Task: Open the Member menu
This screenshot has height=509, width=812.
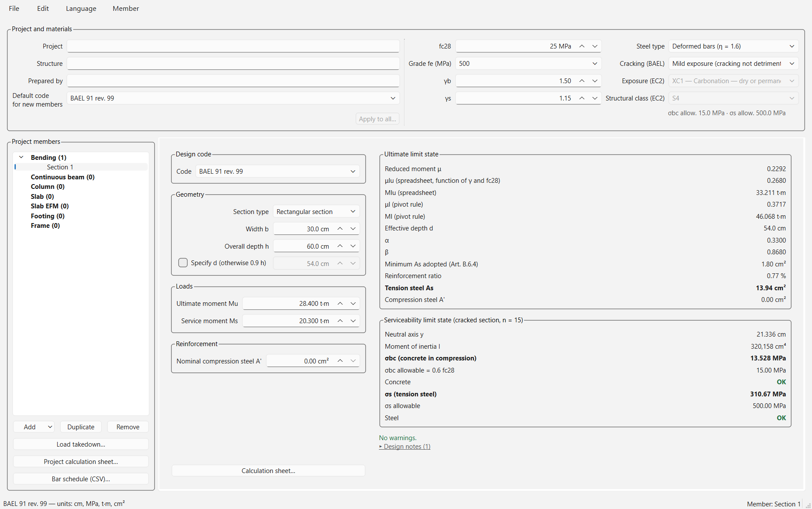Action: pos(126,9)
